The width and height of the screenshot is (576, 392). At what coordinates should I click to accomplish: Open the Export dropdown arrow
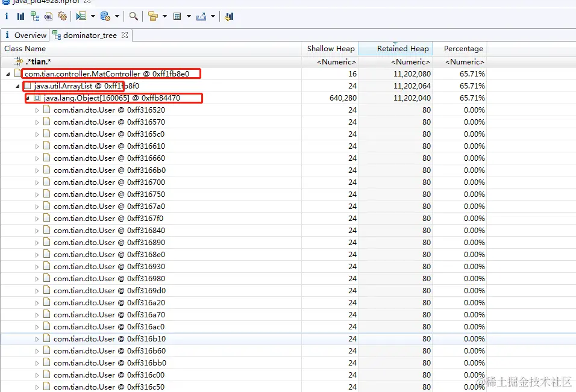click(x=213, y=16)
